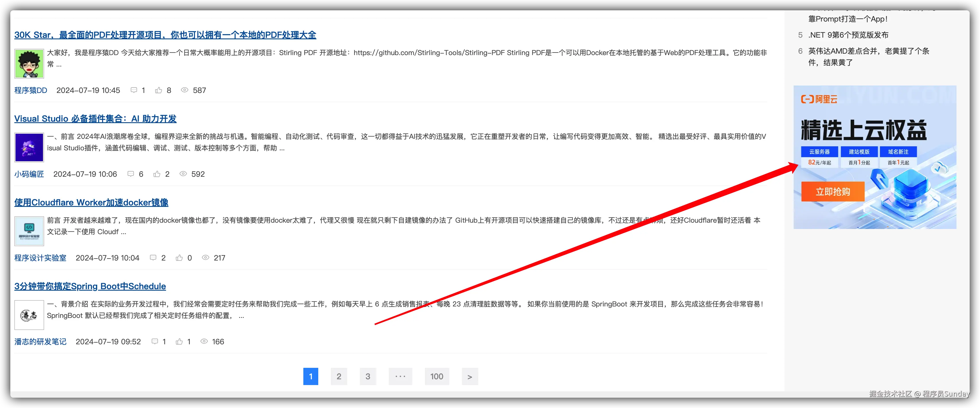Click 潘志 calligraphy avatar image
980x408 pixels.
point(29,315)
